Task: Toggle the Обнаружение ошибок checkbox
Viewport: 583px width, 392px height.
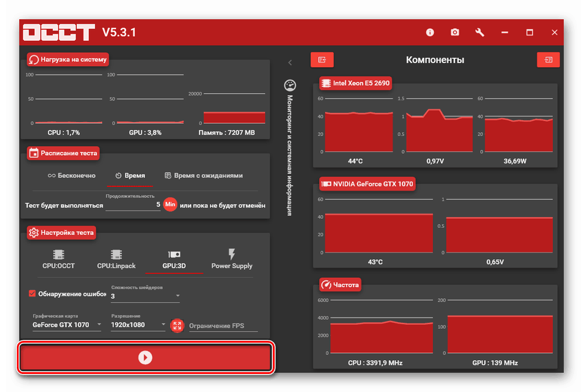Action: point(32,293)
